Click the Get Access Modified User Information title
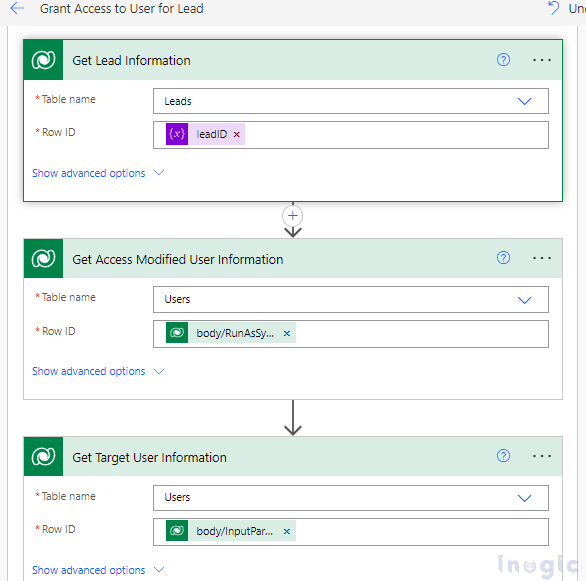 [178, 259]
